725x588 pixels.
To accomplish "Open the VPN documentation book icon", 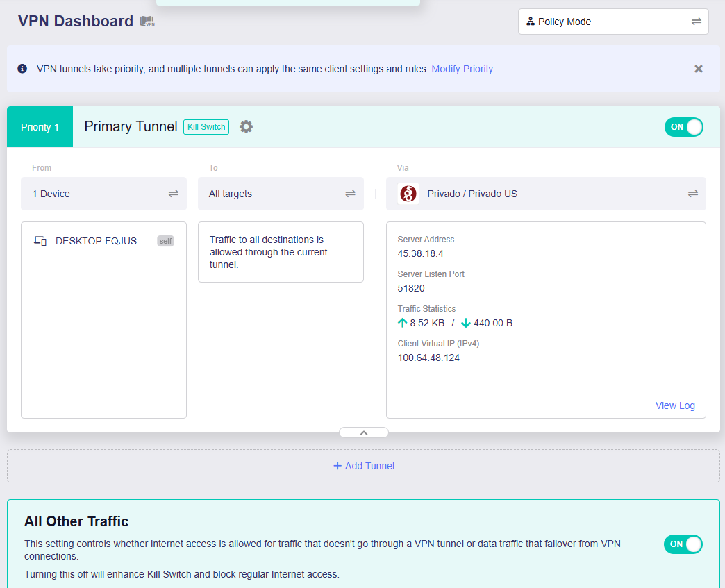I will [147, 22].
